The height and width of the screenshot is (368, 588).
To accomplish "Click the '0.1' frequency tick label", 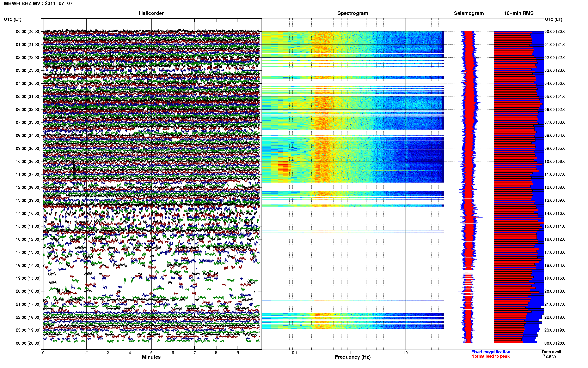I will [x=295, y=353].
